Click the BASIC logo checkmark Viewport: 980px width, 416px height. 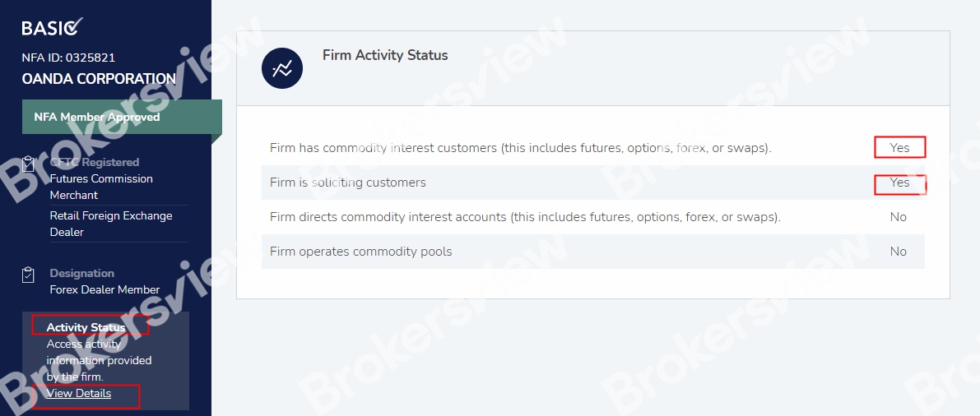point(74,25)
